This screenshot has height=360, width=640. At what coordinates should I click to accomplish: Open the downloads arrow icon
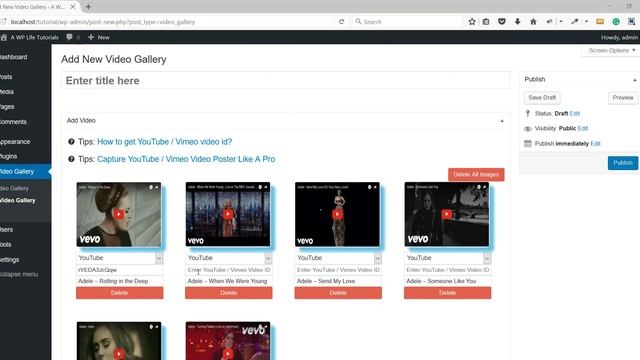click(517, 22)
